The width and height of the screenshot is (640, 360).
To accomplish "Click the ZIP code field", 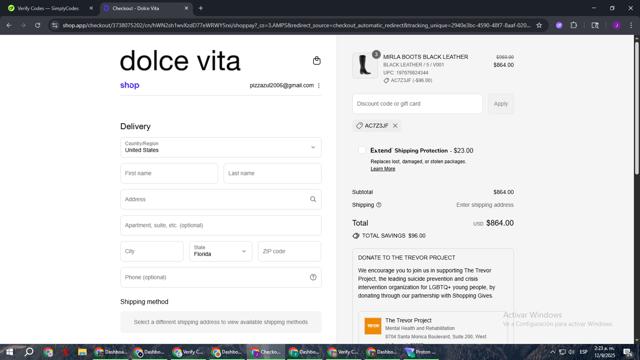I will click(289, 251).
